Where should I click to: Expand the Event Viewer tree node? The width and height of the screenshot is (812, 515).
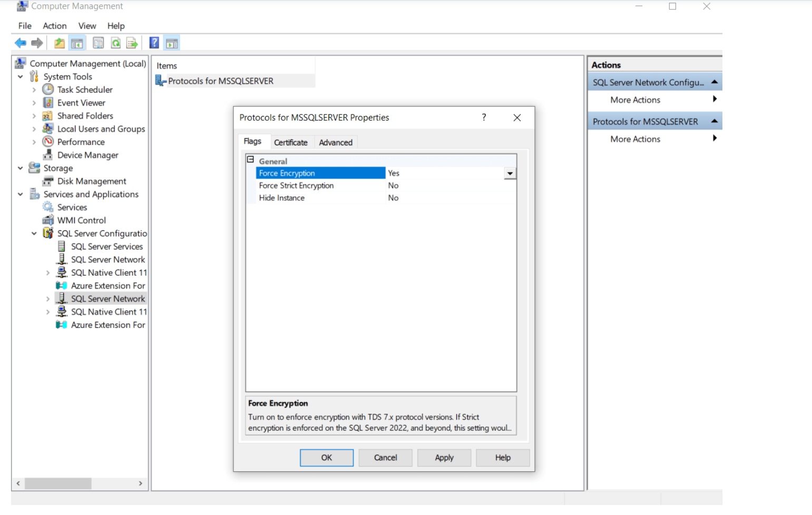click(34, 103)
